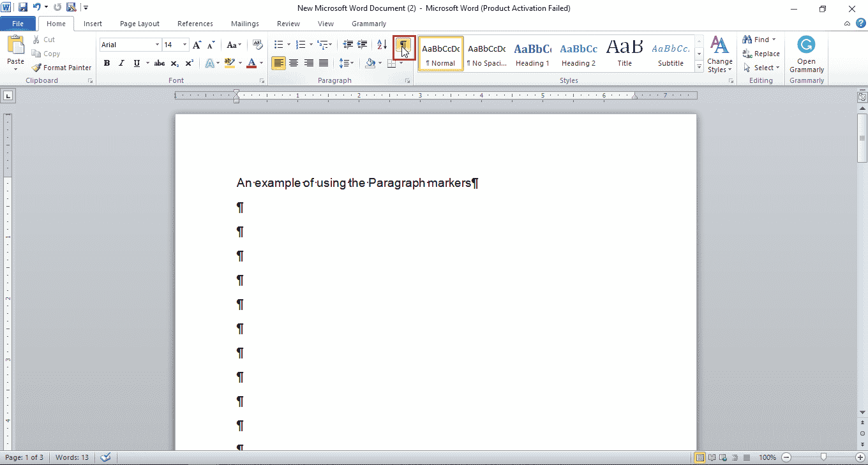Click the Undo arrow icon
Image resolution: width=868 pixels, height=465 pixels.
point(37,8)
